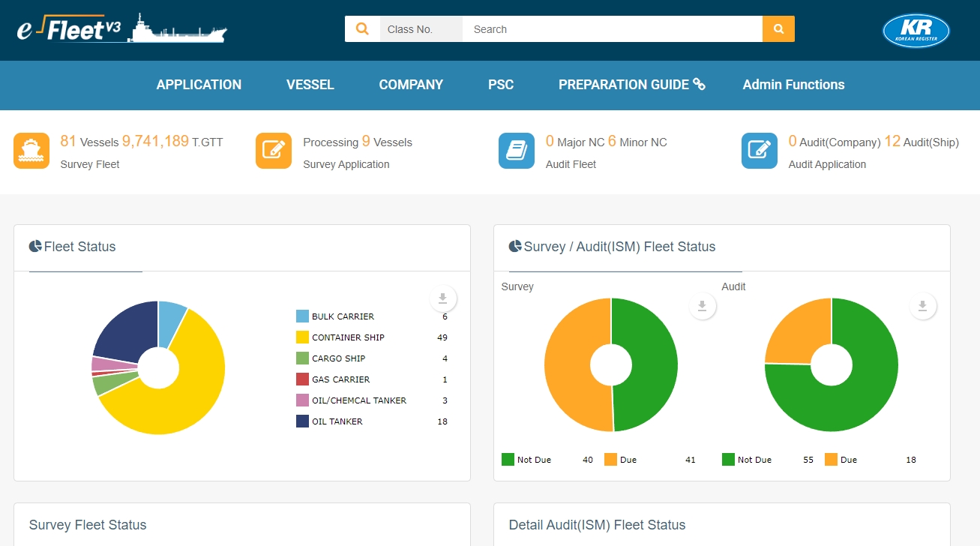
Task: Toggle CONTAINER SHIP legend swatch
Action: pyautogui.click(x=302, y=337)
